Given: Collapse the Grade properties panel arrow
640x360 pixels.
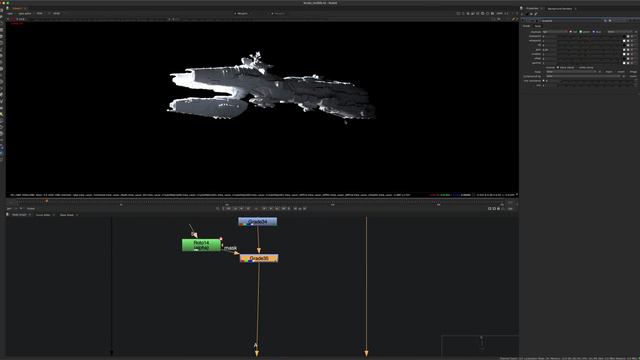Looking at the screenshot, I should click(522, 20).
